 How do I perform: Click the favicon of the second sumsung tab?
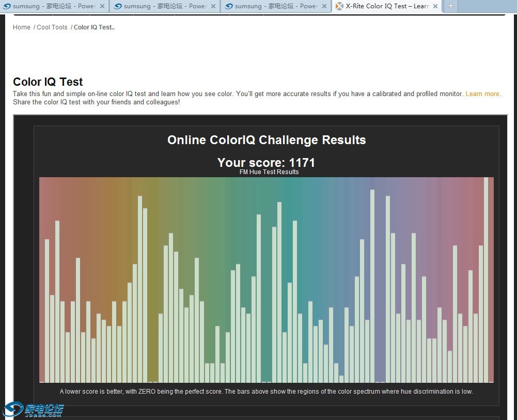coord(118,6)
